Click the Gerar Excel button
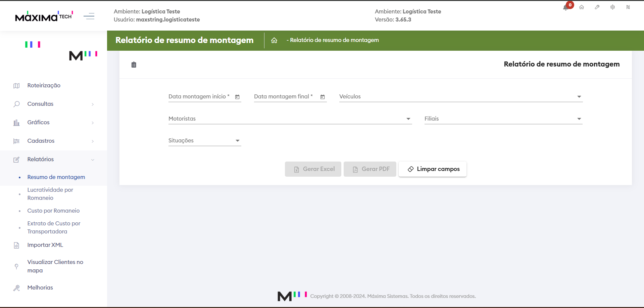 click(x=313, y=169)
